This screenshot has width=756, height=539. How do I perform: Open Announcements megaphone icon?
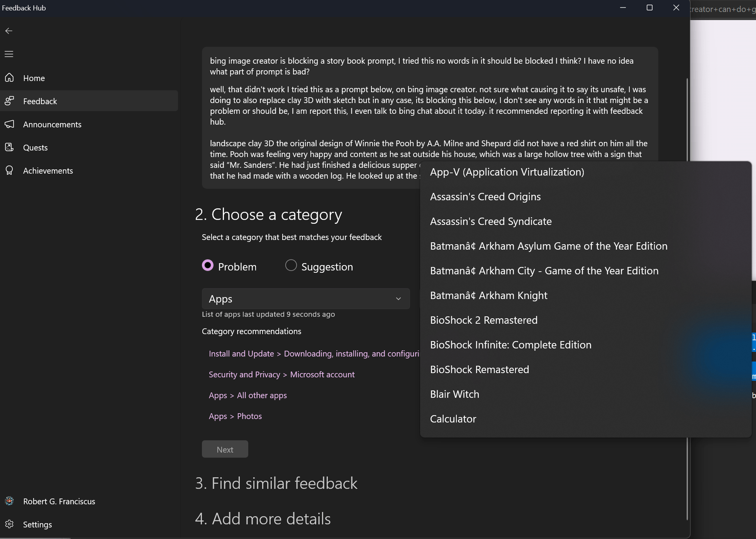pos(10,124)
